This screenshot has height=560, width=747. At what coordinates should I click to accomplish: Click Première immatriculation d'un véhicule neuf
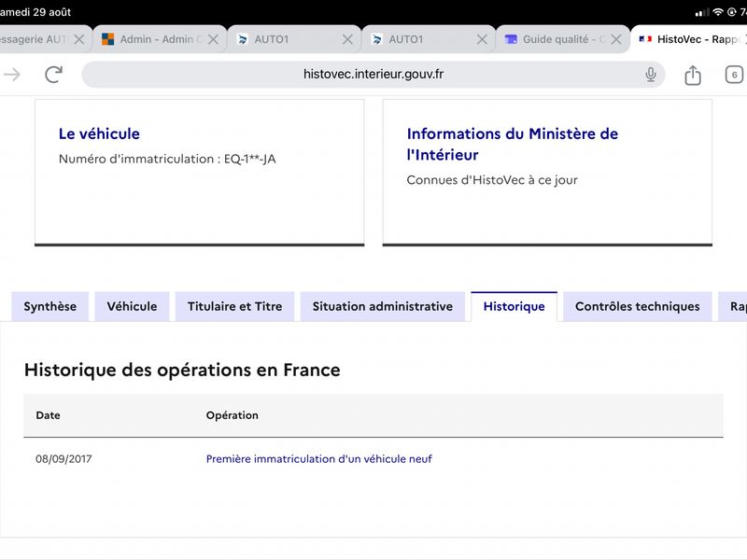click(319, 458)
